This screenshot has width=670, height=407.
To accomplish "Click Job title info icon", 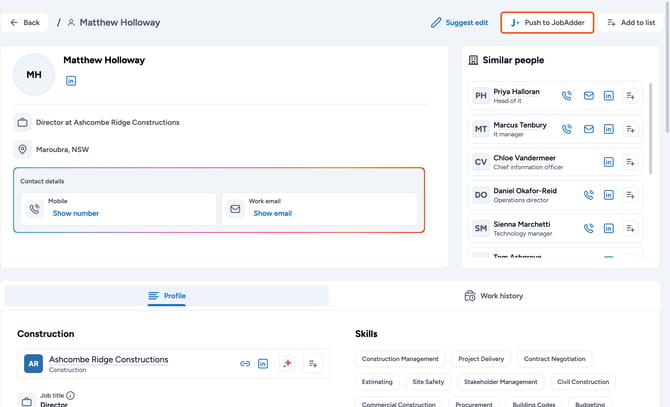I will click(71, 395).
